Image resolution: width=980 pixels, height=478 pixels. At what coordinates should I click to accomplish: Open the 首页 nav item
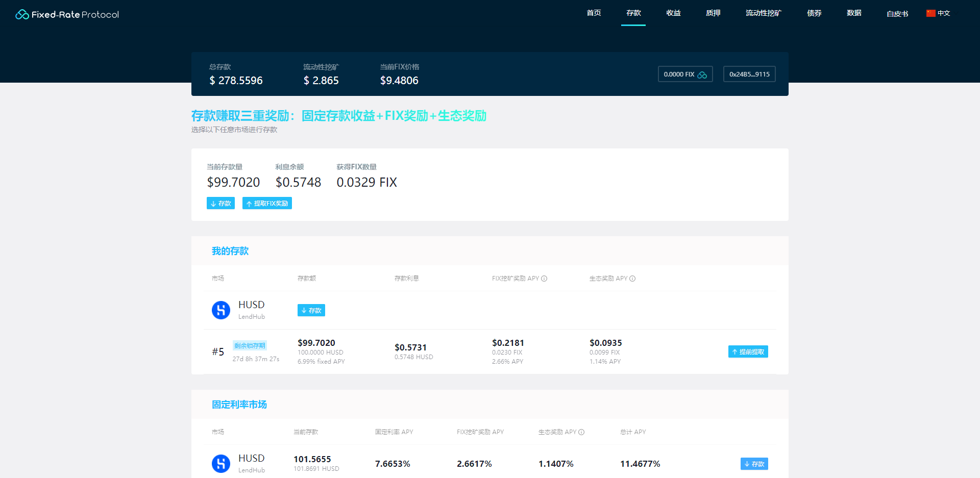coord(594,13)
